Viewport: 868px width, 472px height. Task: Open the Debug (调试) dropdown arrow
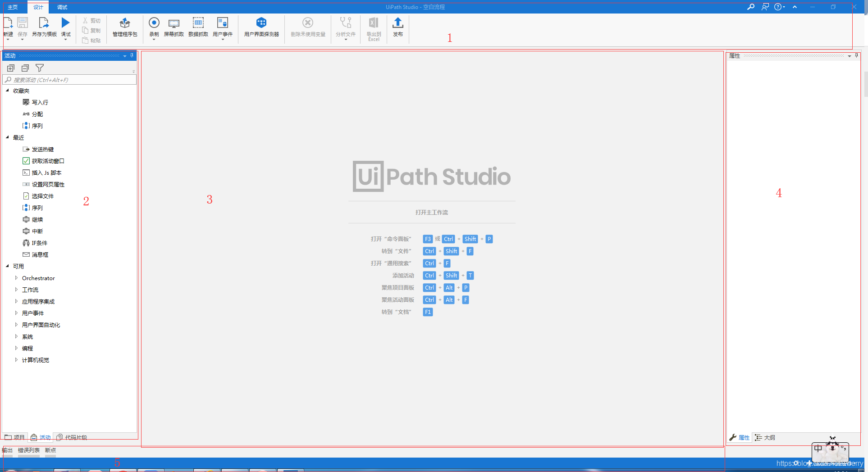pyautogui.click(x=66, y=40)
